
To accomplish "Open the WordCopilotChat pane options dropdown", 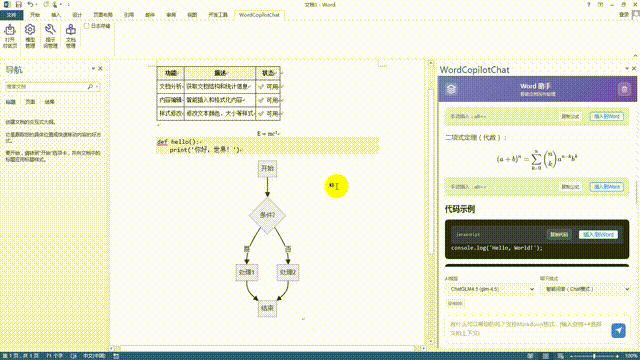I will [x=627, y=69].
